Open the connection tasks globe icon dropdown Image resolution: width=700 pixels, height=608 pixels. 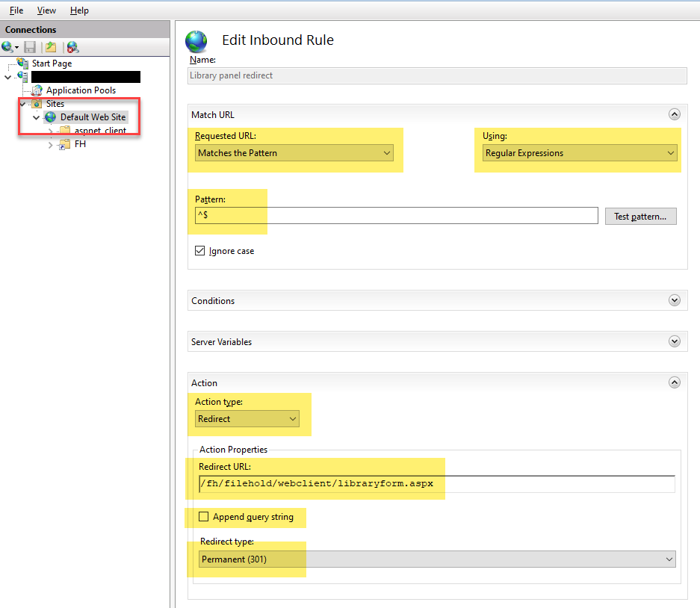coord(10,46)
